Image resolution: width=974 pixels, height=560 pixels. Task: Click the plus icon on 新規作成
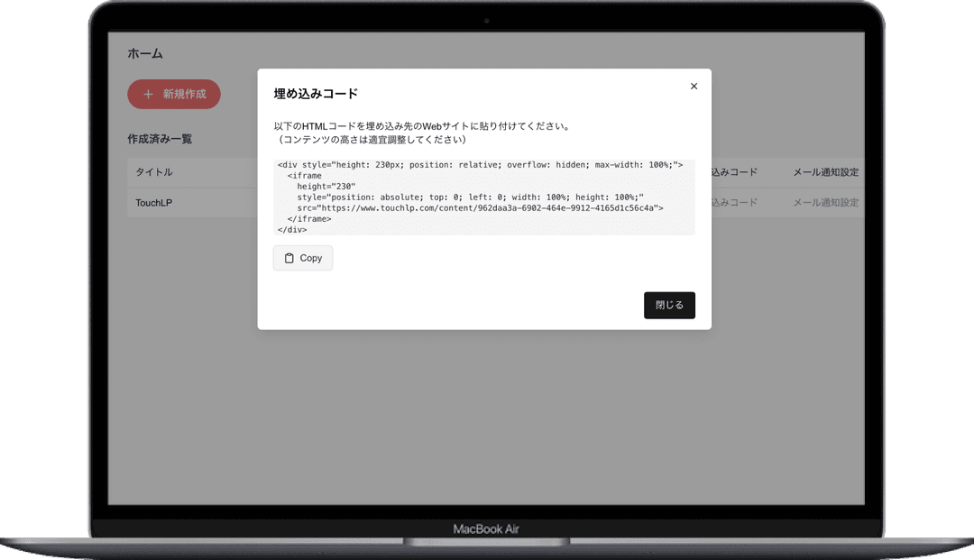pyautogui.click(x=149, y=94)
